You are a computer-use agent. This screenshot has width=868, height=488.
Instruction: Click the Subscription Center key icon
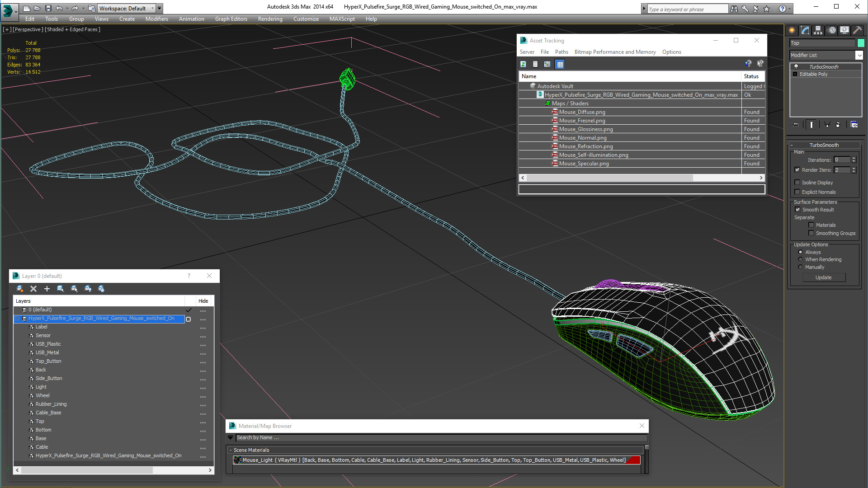(x=745, y=9)
